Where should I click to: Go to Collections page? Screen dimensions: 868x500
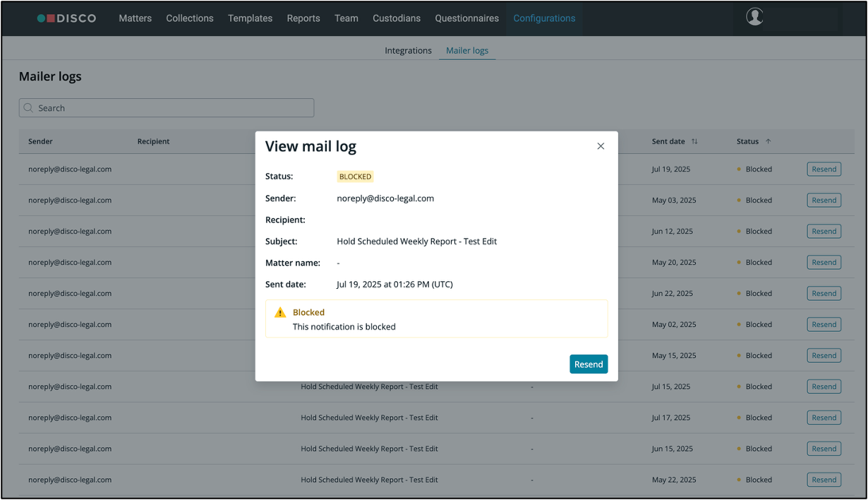(x=189, y=18)
